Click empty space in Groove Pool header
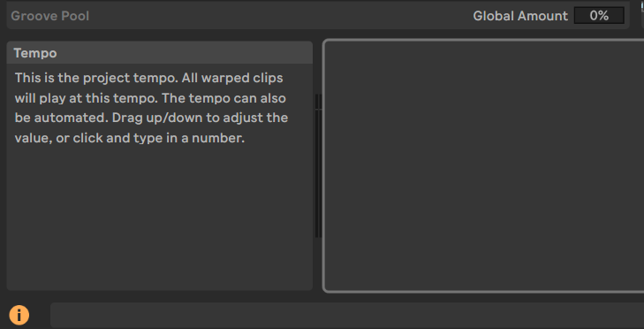 279,16
